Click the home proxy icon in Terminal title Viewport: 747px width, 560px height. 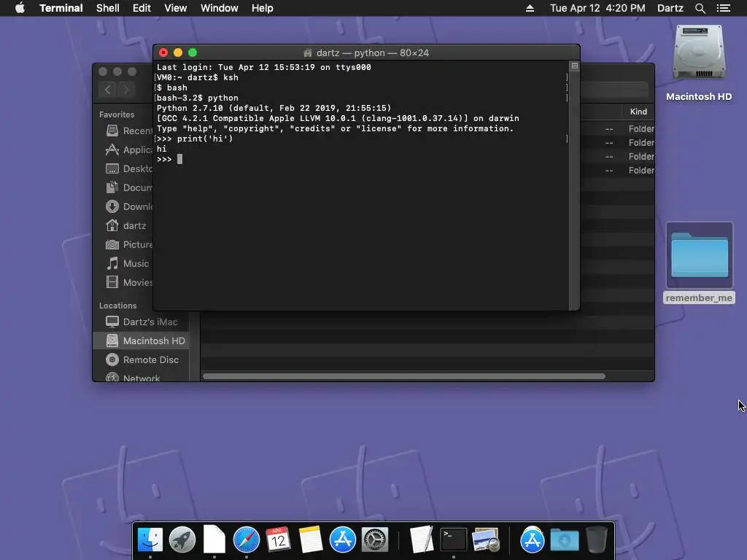[x=308, y=52]
